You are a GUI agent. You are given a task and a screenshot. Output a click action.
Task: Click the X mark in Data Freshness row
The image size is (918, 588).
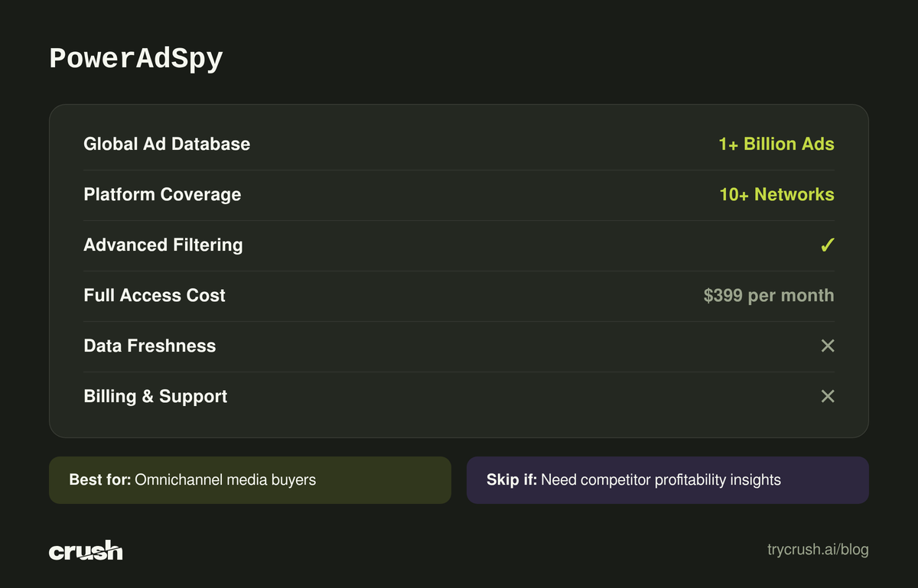(x=827, y=346)
